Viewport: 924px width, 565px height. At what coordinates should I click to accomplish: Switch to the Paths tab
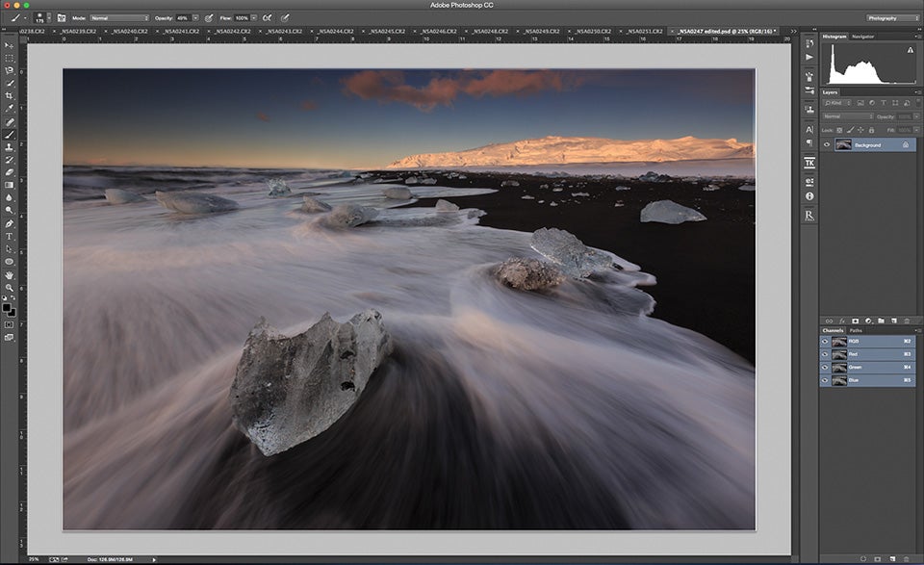(855, 331)
